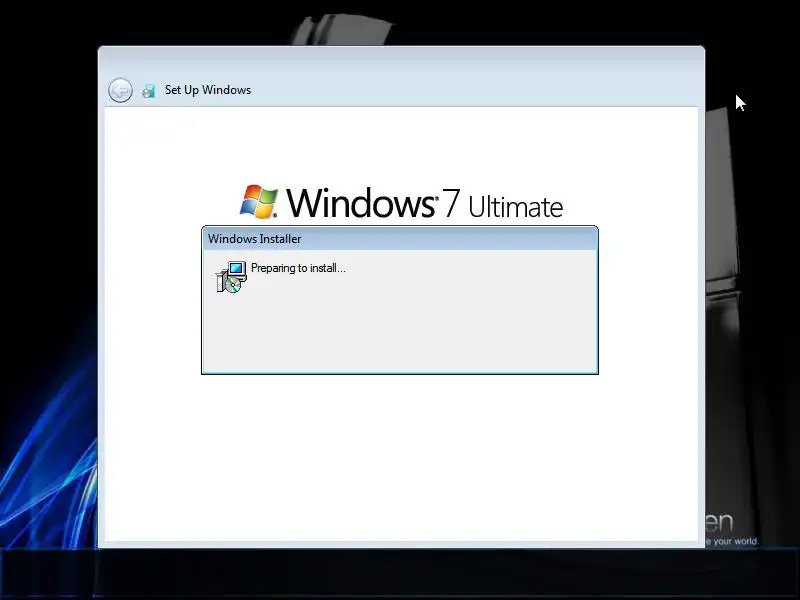This screenshot has width=800, height=600.
Task: Click the Set Up Windows computer icon
Action: coord(148,91)
